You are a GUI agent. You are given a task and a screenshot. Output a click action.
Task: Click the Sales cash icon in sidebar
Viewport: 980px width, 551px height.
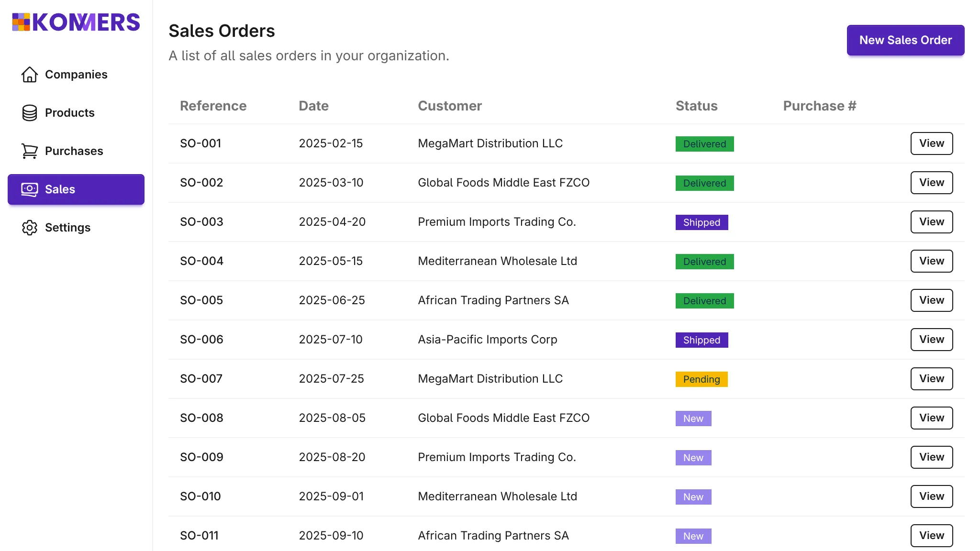(29, 189)
